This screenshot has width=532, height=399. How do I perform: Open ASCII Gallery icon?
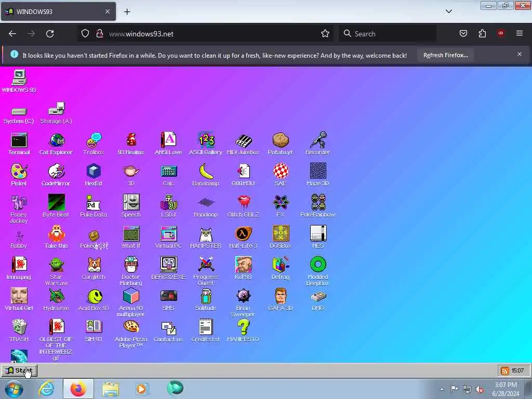click(206, 144)
